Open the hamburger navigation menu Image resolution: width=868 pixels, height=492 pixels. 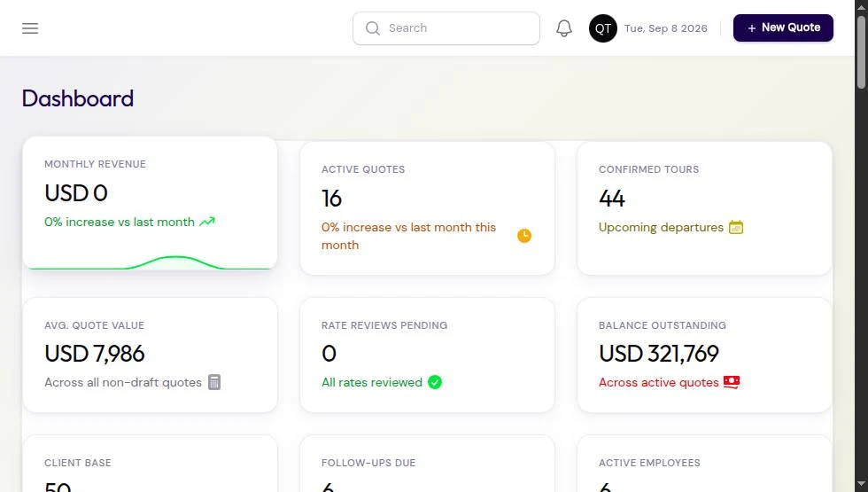[30, 28]
